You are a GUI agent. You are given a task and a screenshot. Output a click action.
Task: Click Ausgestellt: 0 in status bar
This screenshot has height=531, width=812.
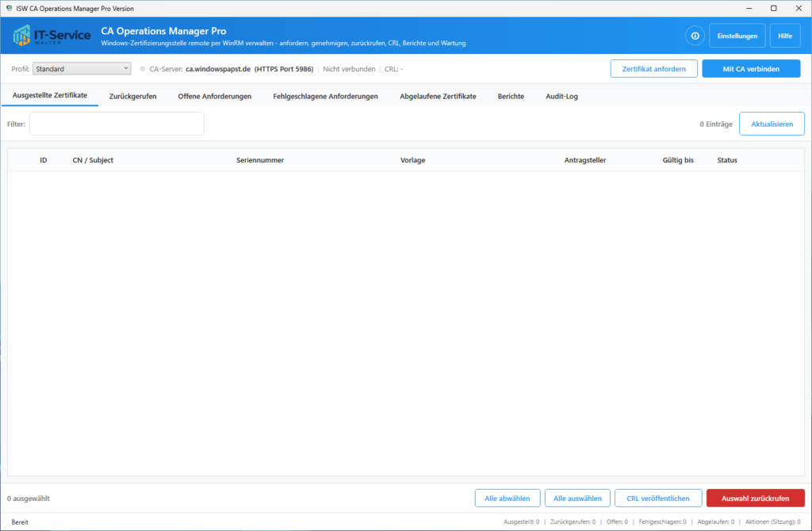point(521,521)
